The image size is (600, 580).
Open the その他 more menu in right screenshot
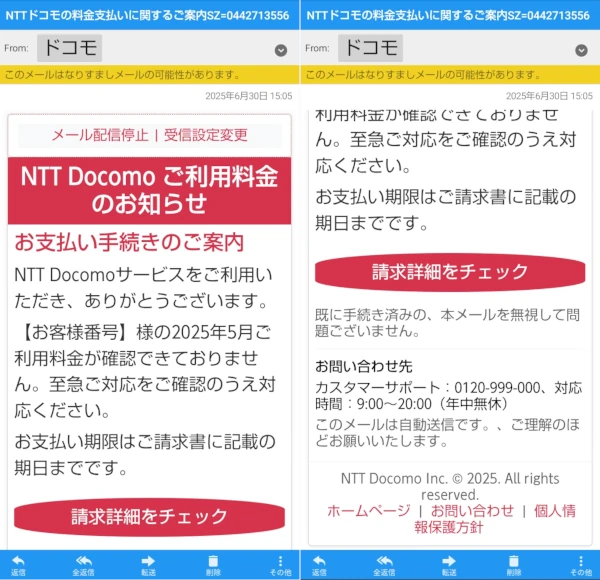pos(581,565)
